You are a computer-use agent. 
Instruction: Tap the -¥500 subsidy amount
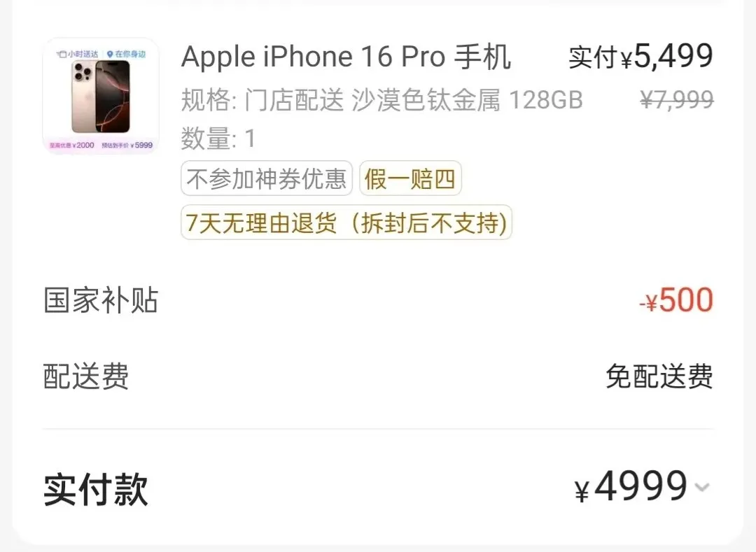(676, 300)
